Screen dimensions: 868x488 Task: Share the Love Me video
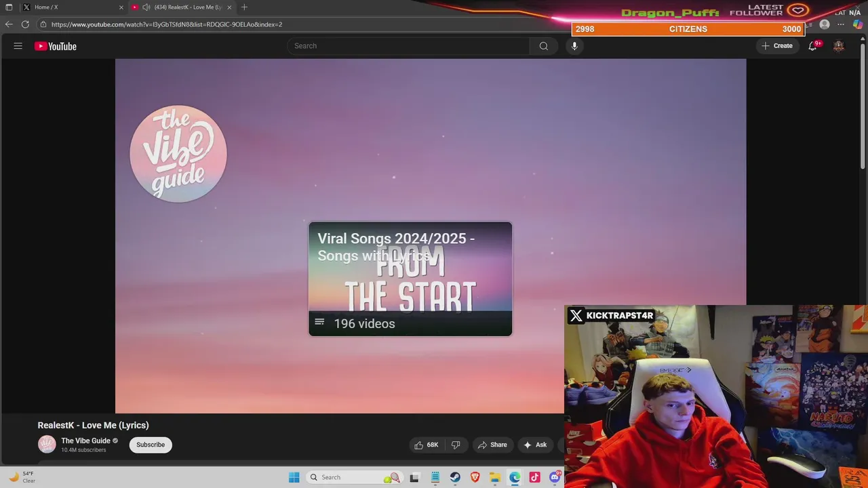tap(492, 445)
